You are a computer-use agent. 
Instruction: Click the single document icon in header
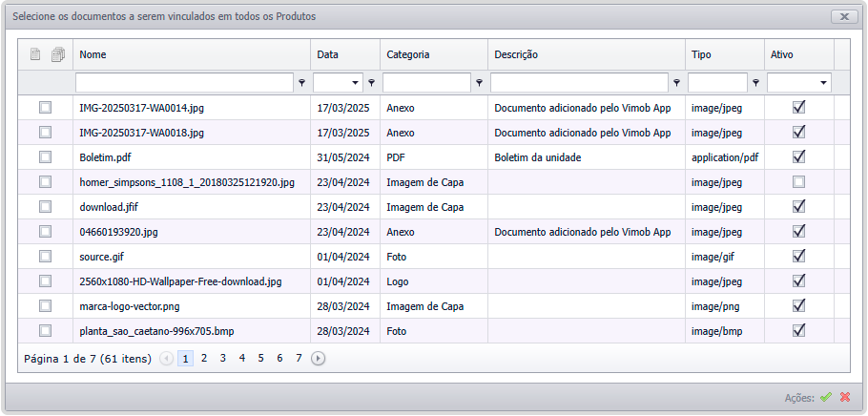(x=35, y=54)
